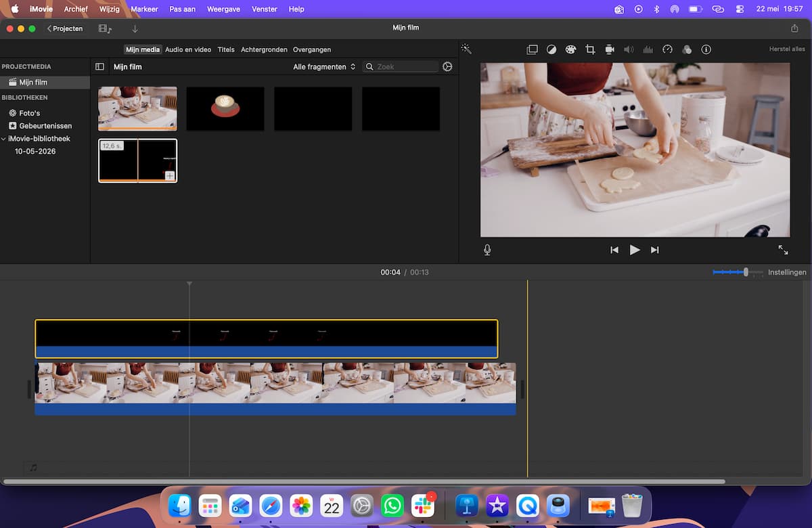Image resolution: width=812 pixels, height=528 pixels.
Task: Open Control Center in the menu bar
Action: point(739,9)
